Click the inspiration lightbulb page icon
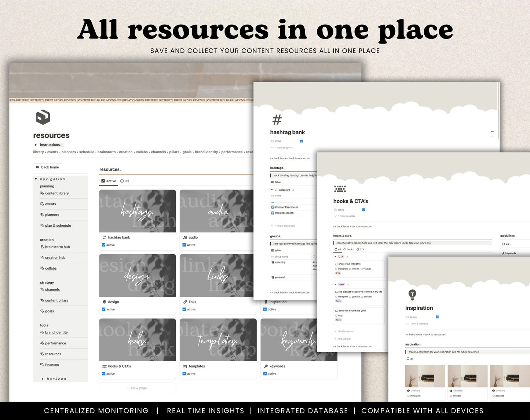 (412, 294)
